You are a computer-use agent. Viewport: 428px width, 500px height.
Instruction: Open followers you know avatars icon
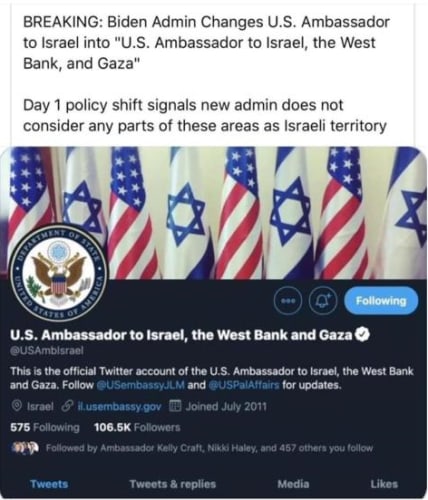point(25,447)
